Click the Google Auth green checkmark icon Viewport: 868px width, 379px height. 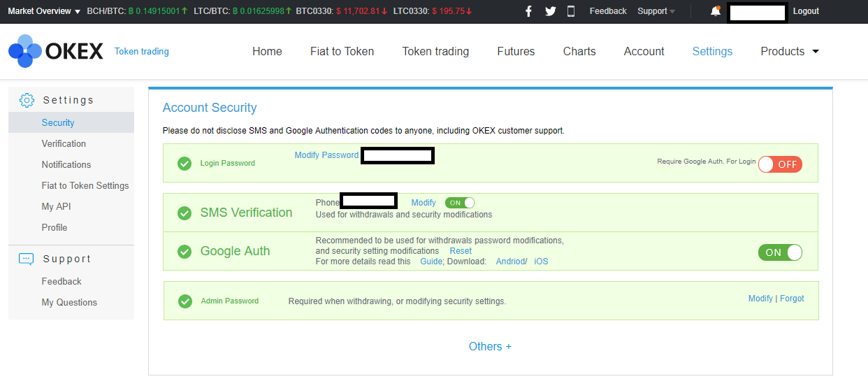pyautogui.click(x=185, y=252)
